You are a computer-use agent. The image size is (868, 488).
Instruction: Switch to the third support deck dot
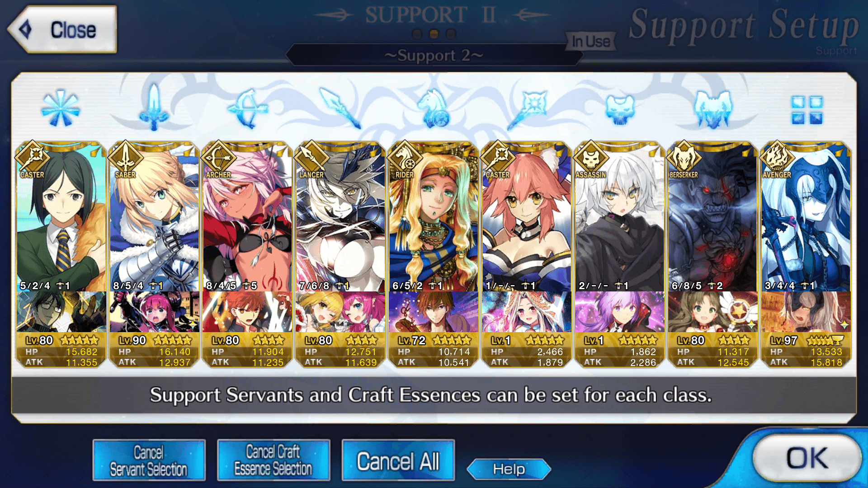pyautogui.click(x=451, y=34)
